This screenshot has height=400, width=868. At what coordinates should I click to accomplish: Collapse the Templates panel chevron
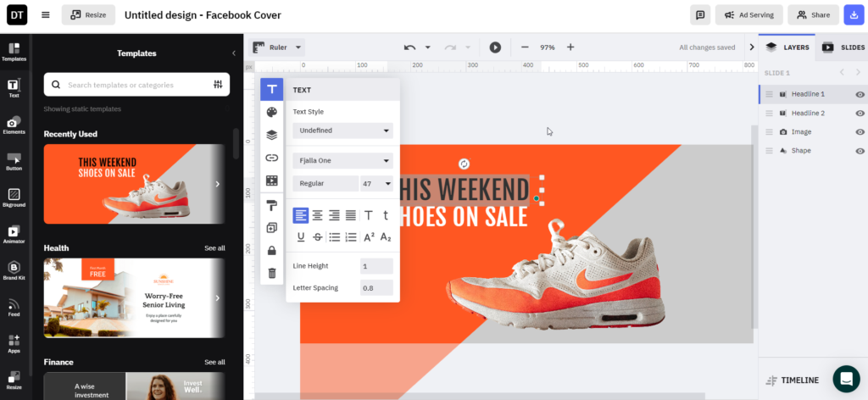(x=234, y=53)
